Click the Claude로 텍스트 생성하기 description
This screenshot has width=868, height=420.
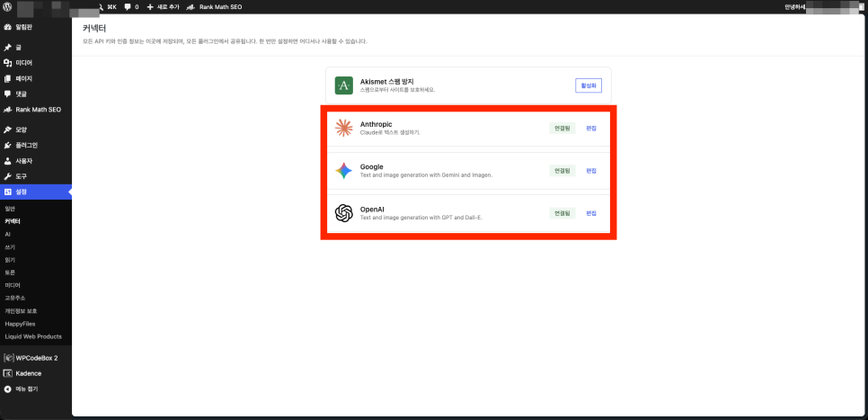[x=390, y=132]
